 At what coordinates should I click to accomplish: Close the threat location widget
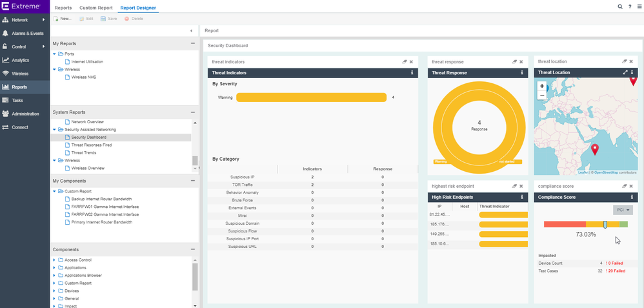[x=632, y=61]
